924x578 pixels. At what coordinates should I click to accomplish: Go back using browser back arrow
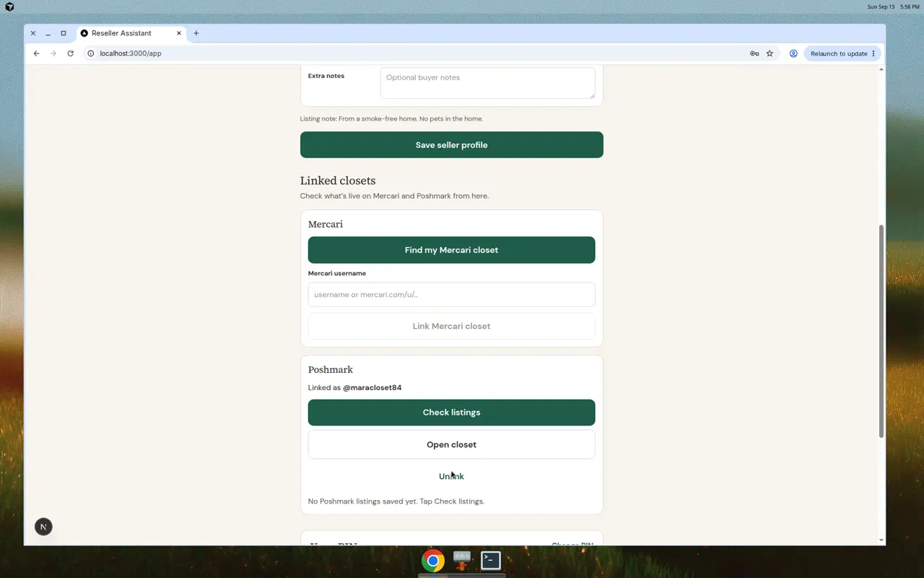coord(36,53)
